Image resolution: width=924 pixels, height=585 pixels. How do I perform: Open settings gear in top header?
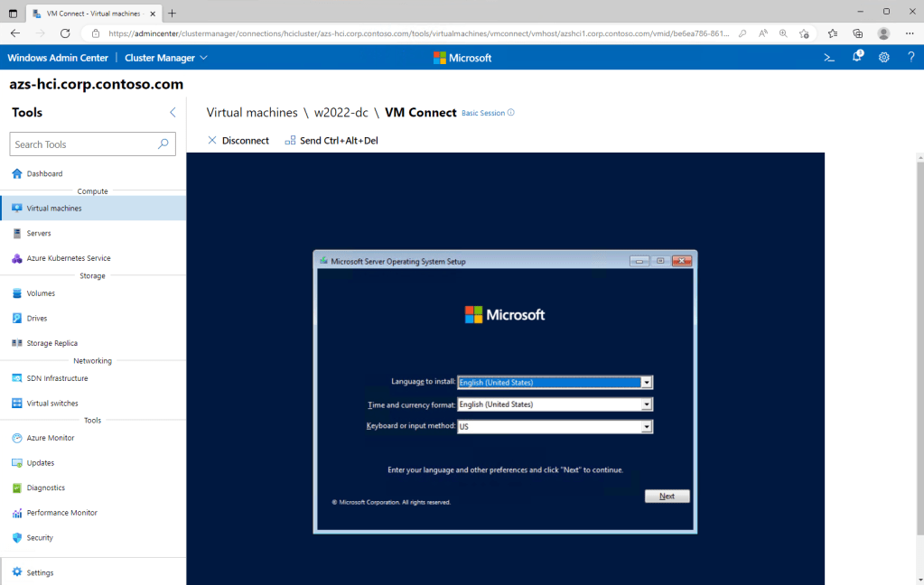coord(884,58)
